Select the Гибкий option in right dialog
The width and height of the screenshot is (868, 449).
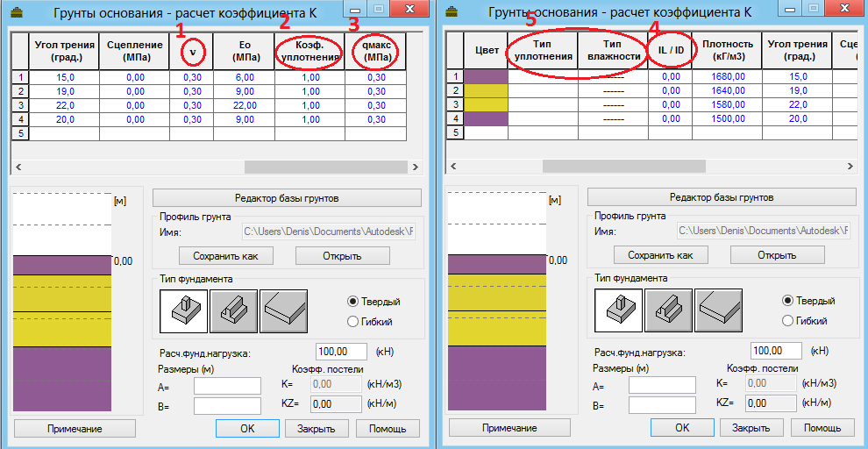[788, 321]
